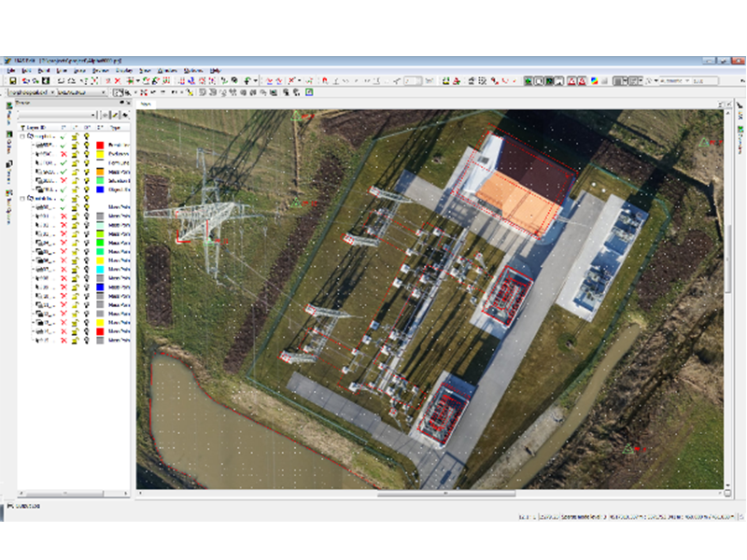
Task: Close the browser panel with its X button
Action: 129,103
